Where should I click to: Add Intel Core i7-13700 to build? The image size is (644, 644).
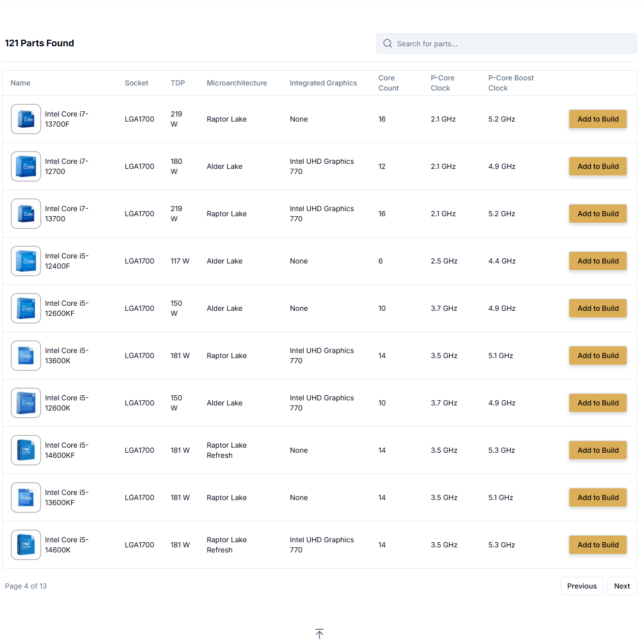pos(598,214)
